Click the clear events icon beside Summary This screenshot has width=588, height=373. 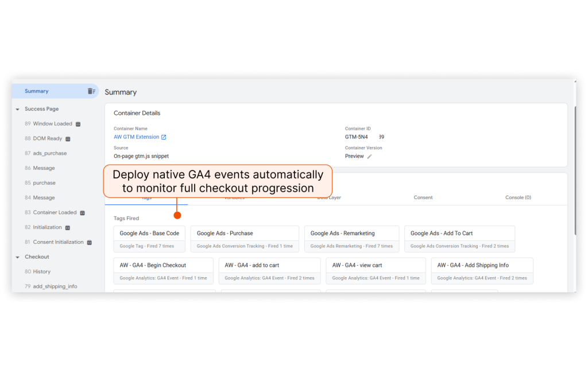click(x=91, y=91)
